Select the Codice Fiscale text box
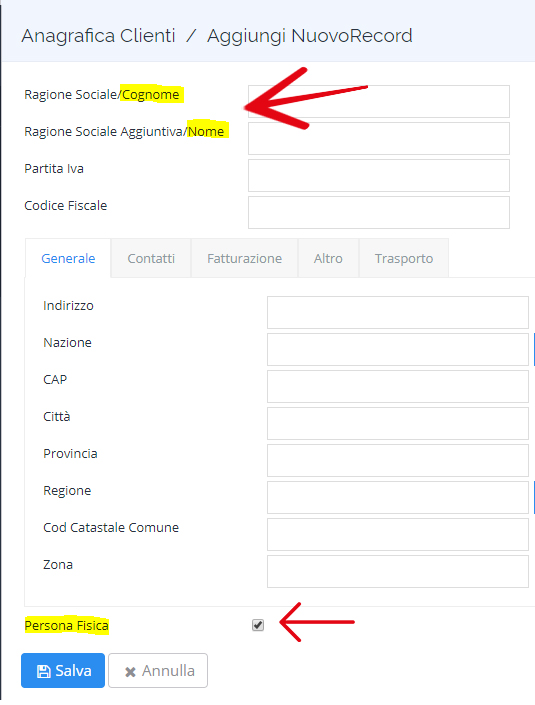 [379, 212]
